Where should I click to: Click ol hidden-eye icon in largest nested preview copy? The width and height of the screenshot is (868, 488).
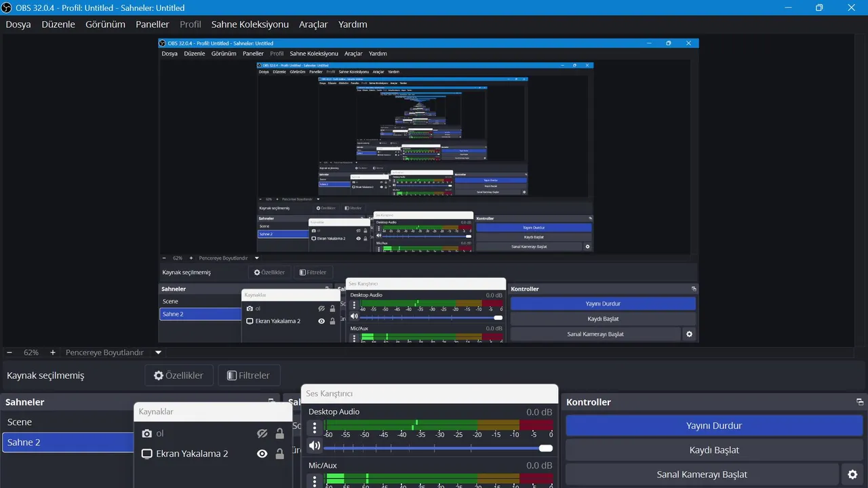[x=321, y=308]
